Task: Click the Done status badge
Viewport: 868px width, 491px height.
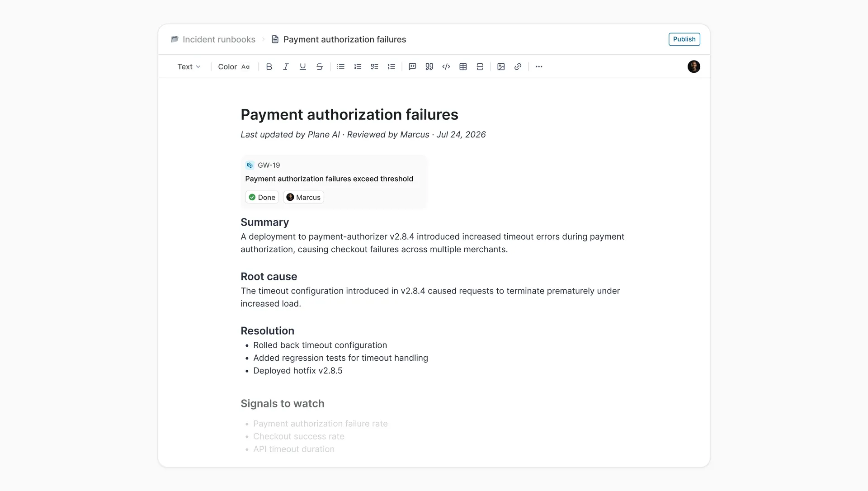Action: pyautogui.click(x=262, y=197)
